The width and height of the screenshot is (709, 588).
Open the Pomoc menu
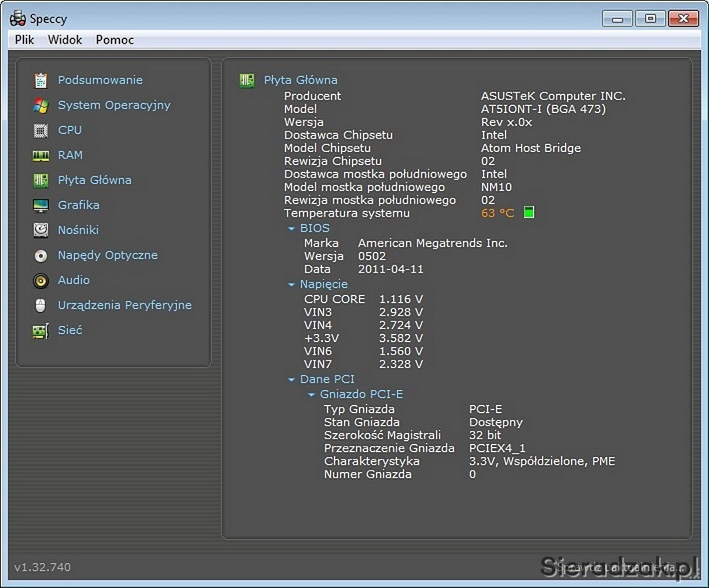115,40
